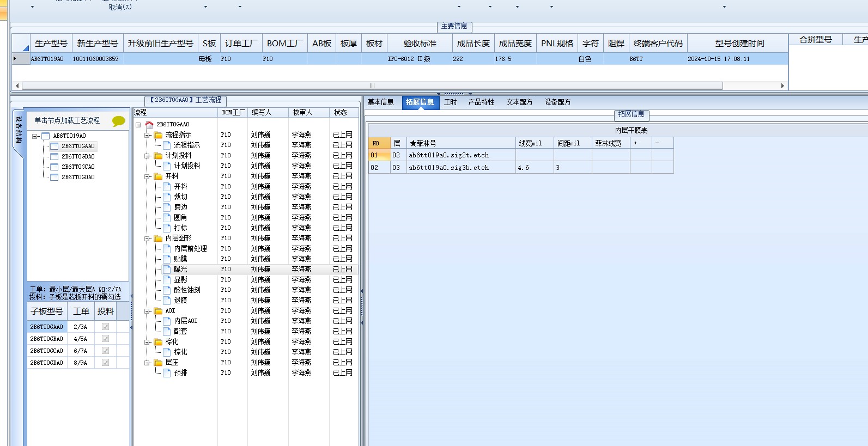Click the 取消(Z) button in top toolbar
Screen dimensions: 868x446
pos(120,7)
